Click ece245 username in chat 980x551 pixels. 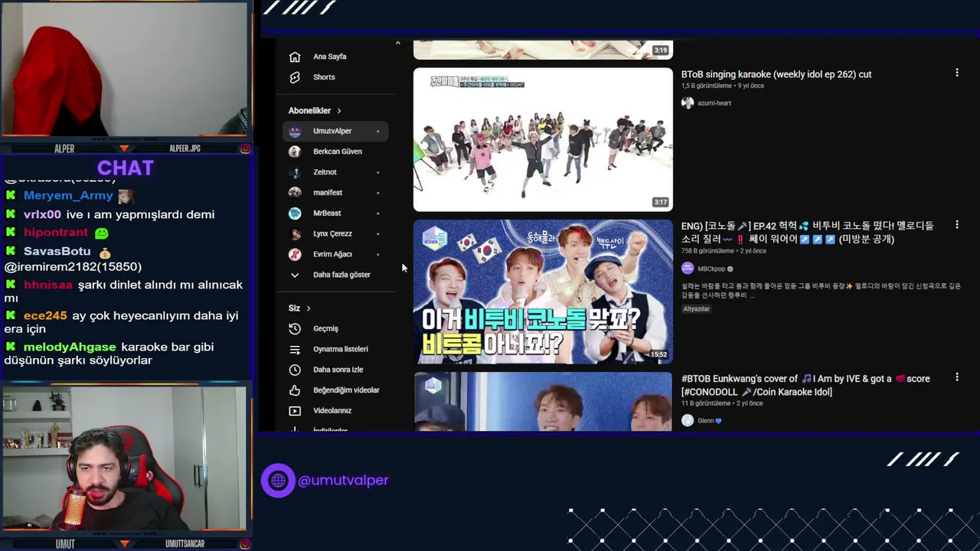tap(45, 315)
